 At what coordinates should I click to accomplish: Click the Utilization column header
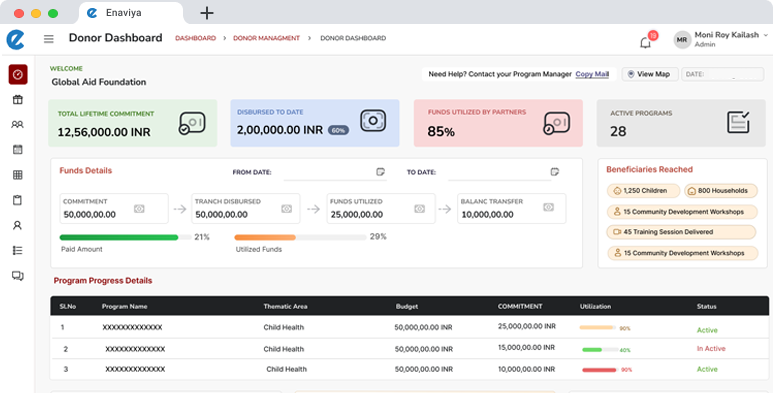pyautogui.click(x=596, y=306)
